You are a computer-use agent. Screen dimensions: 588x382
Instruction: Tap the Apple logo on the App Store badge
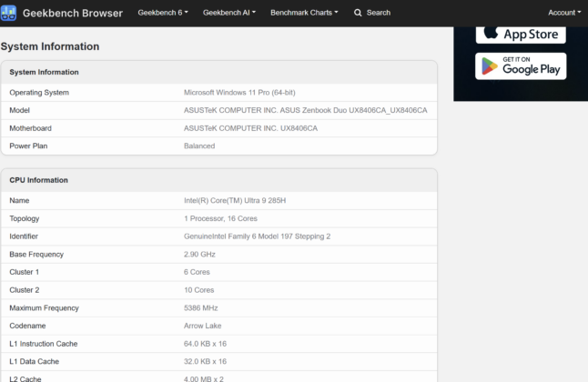click(x=491, y=33)
